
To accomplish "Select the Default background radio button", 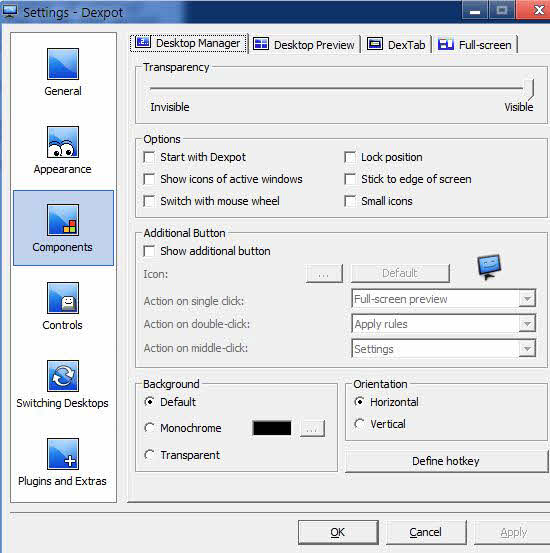I will pos(149,402).
